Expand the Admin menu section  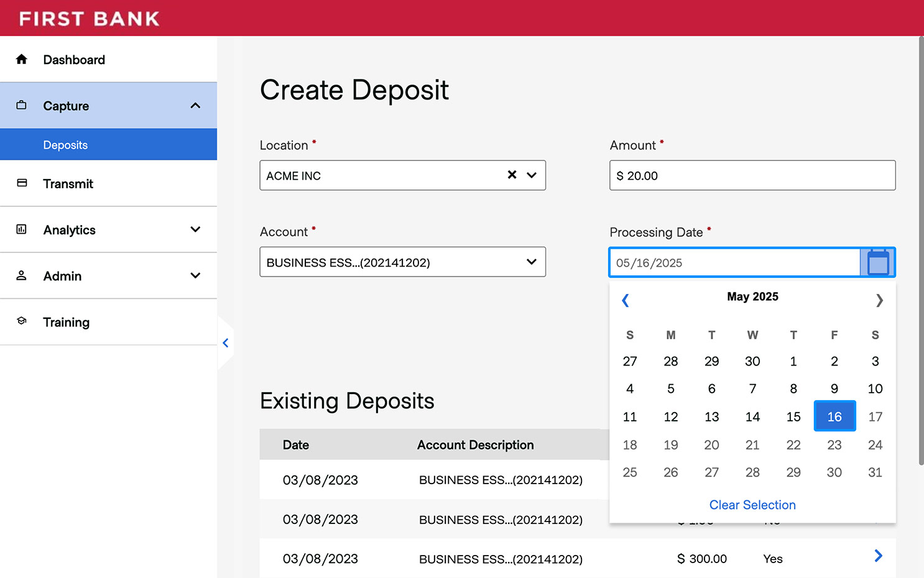click(x=195, y=275)
